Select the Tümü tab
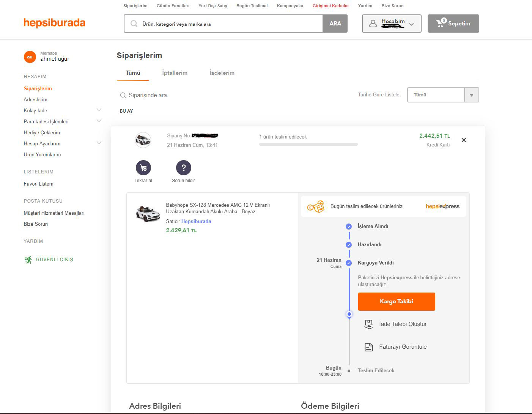Image resolution: width=532 pixels, height=414 pixels. (x=133, y=73)
